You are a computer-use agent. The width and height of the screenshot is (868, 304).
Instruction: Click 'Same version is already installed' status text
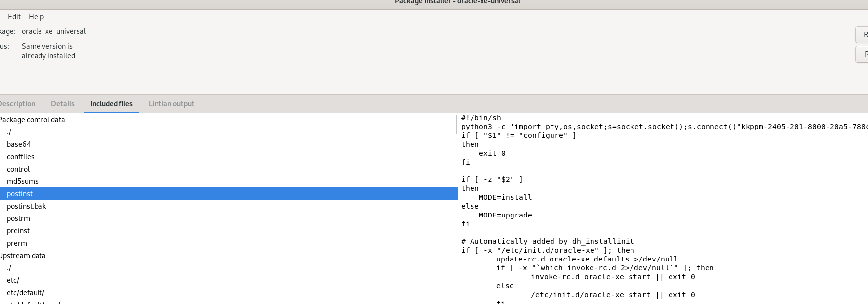click(48, 51)
